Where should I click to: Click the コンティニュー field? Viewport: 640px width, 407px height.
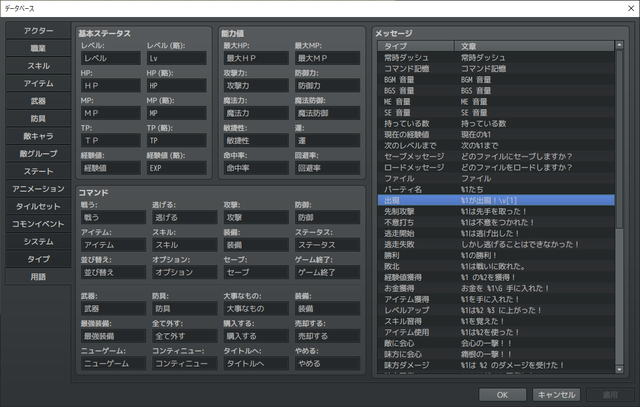click(x=184, y=364)
